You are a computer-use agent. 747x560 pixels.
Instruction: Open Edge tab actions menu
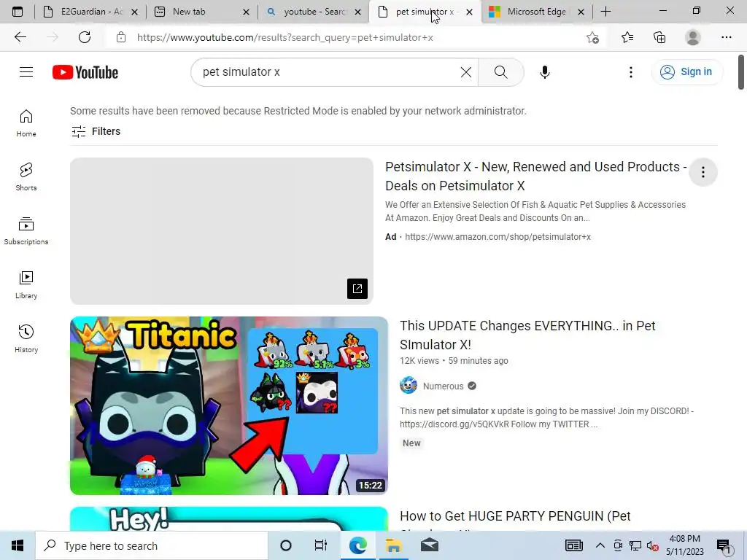tap(18, 12)
